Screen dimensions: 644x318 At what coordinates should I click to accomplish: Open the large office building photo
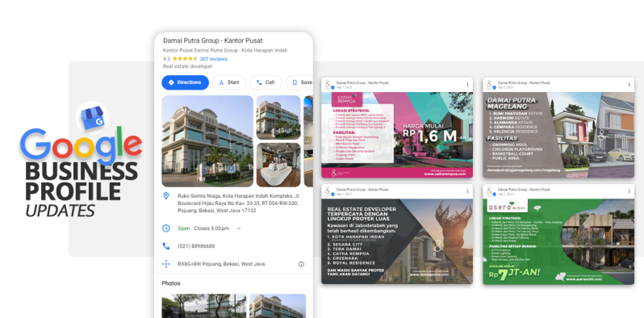click(207, 141)
